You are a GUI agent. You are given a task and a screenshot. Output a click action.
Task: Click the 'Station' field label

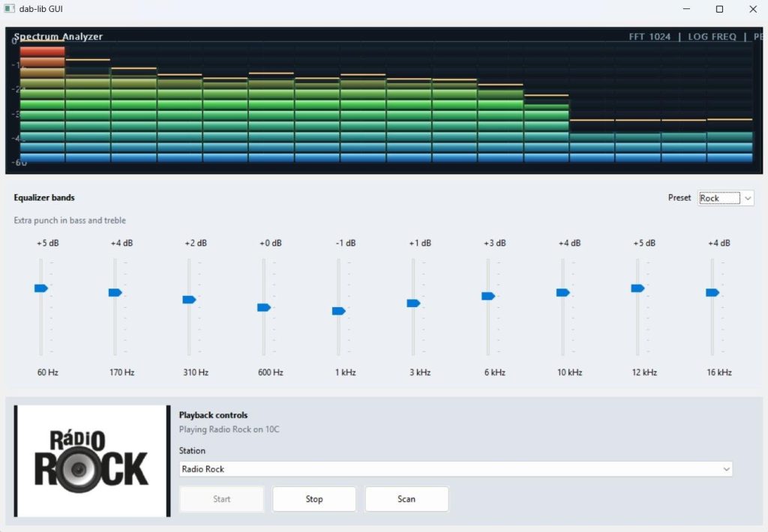[192, 451]
